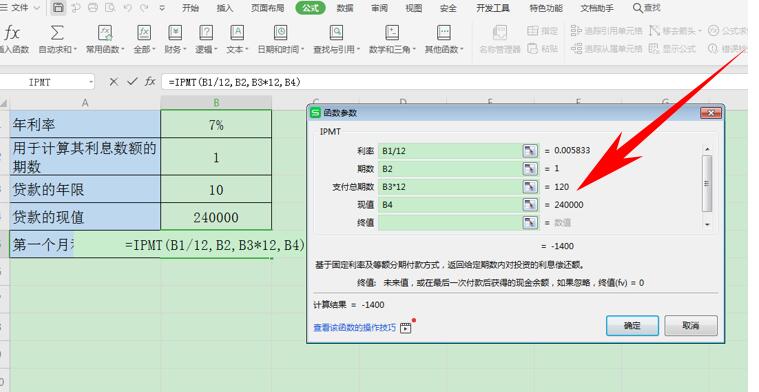This screenshot has width=759, height=392.
Task: Expand the quick access toolbar dropdown arrow
Action: coord(162,8)
